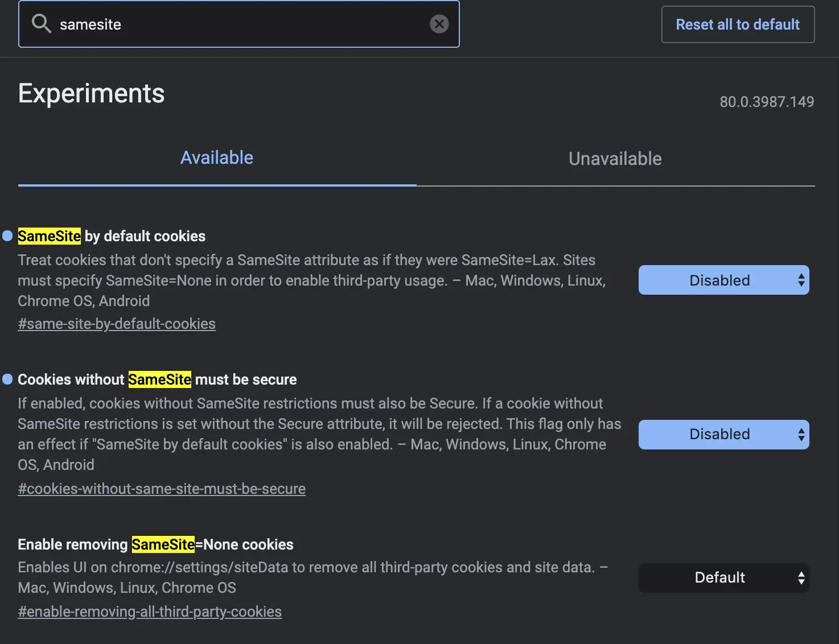The width and height of the screenshot is (839, 644).
Task: Click the search magnifier icon
Action: 41,24
